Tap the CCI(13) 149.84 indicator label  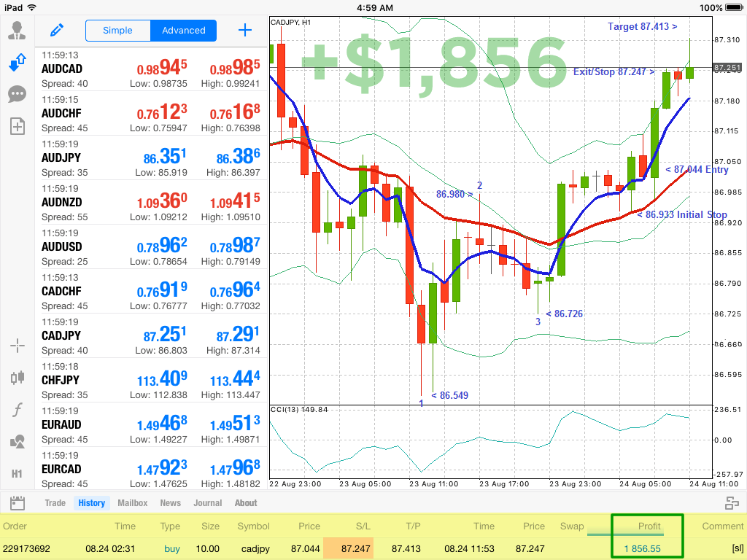coord(299,410)
